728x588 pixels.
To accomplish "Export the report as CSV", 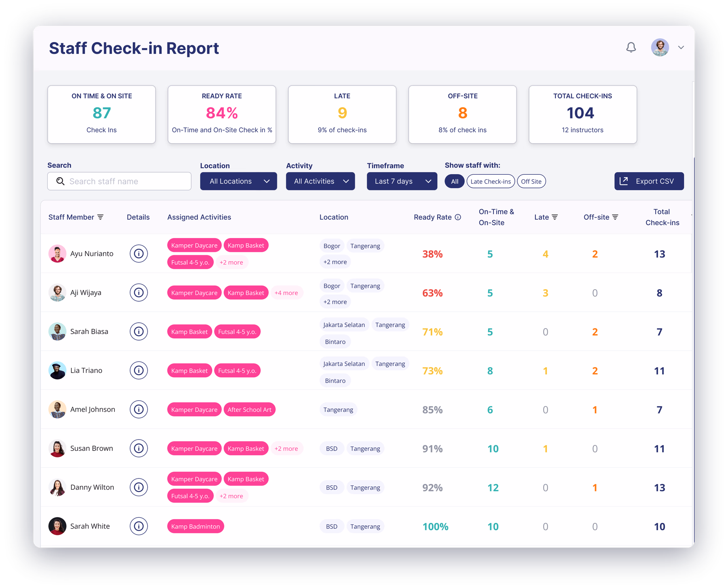I will point(649,181).
